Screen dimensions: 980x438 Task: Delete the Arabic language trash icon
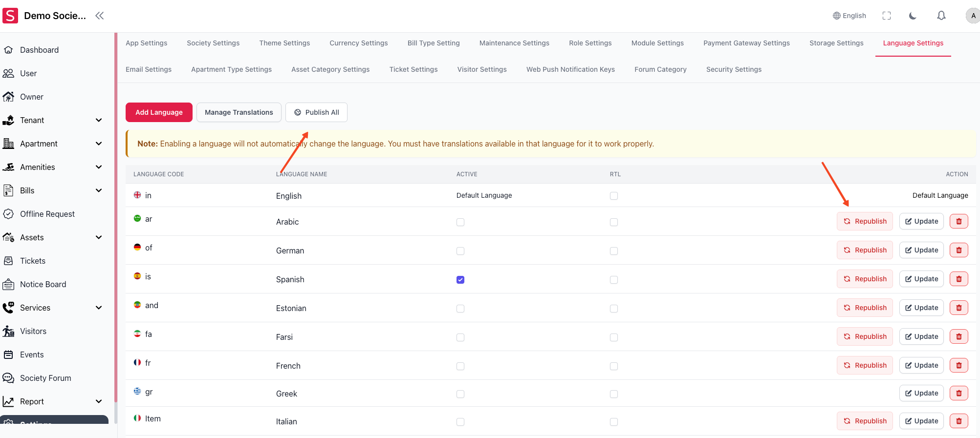pyautogui.click(x=958, y=221)
